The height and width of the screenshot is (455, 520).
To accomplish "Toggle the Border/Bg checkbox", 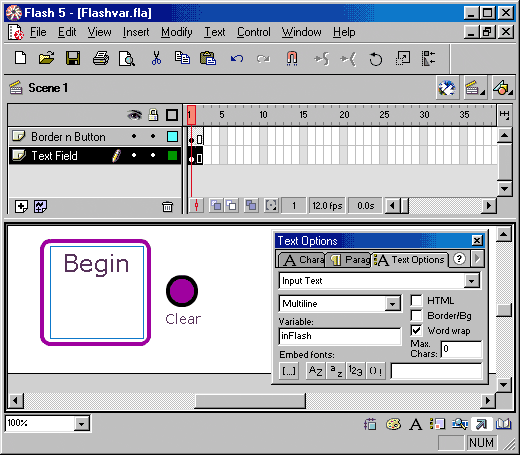I will pyautogui.click(x=416, y=315).
